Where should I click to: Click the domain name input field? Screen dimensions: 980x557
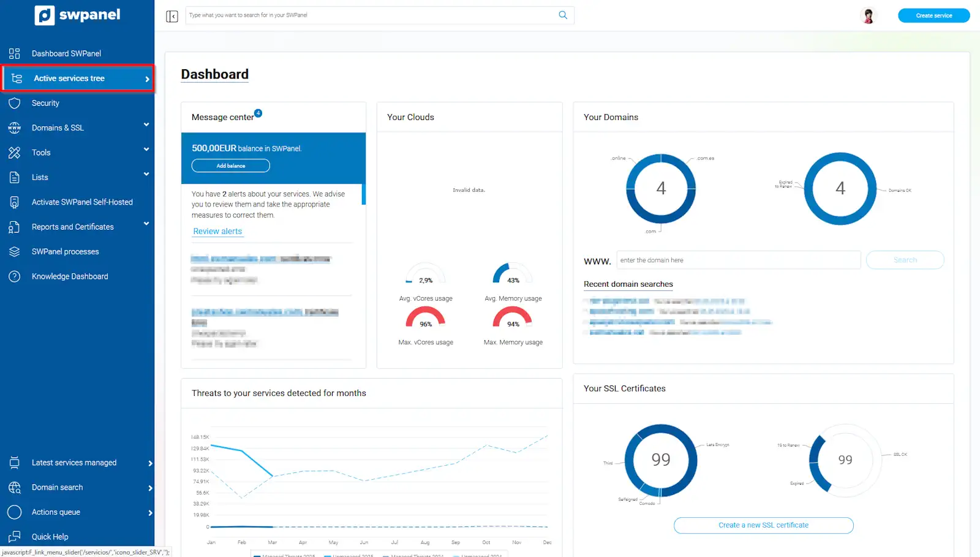click(738, 260)
